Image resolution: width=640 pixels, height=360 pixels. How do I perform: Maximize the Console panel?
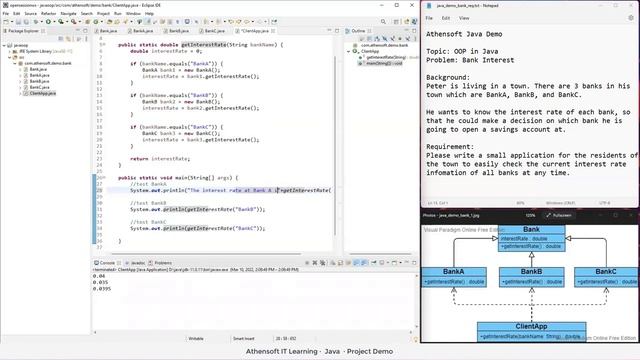pyautogui.click(x=414, y=263)
